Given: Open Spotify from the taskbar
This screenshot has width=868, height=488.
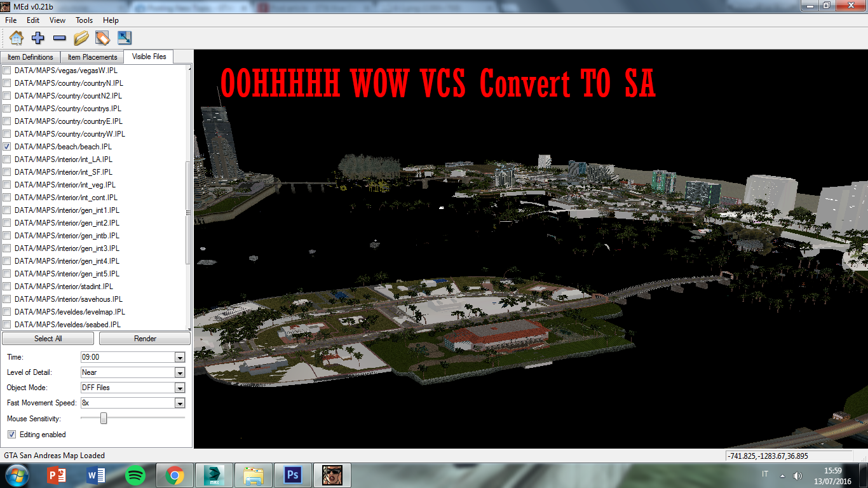Looking at the screenshot, I should (x=135, y=475).
